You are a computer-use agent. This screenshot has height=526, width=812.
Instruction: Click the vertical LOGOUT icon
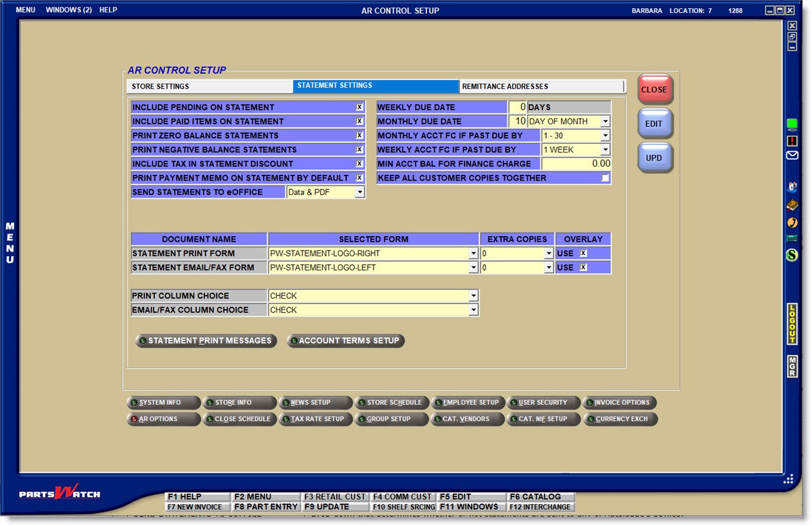[x=792, y=324]
